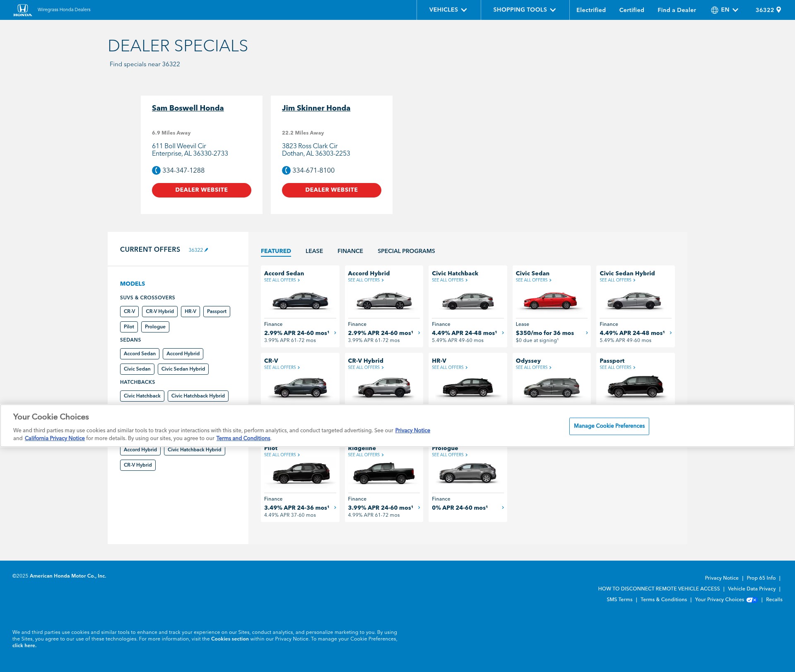This screenshot has width=795, height=672.
Task: Click See All Offers under HR-V
Action: 450,368
